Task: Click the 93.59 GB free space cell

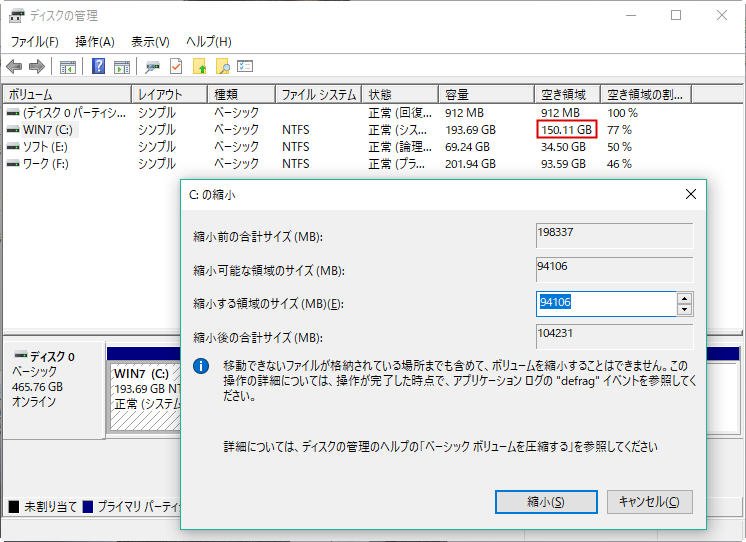Action: point(563,164)
